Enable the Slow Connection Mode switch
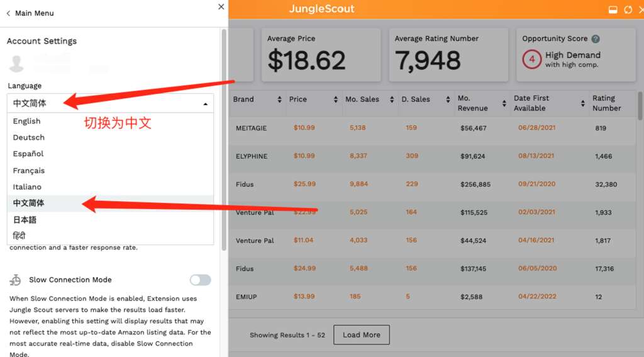The width and height of the screenshot is (644, 357). point(201,280)
